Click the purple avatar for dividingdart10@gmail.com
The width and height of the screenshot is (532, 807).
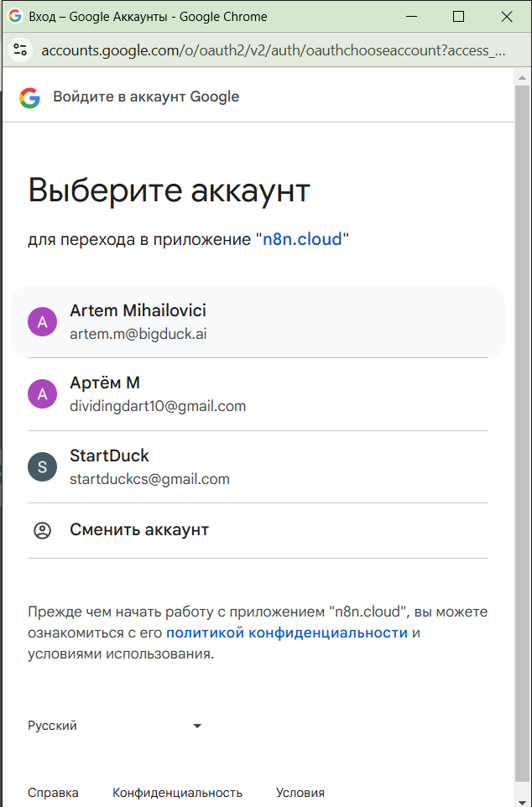pos(42,394)
